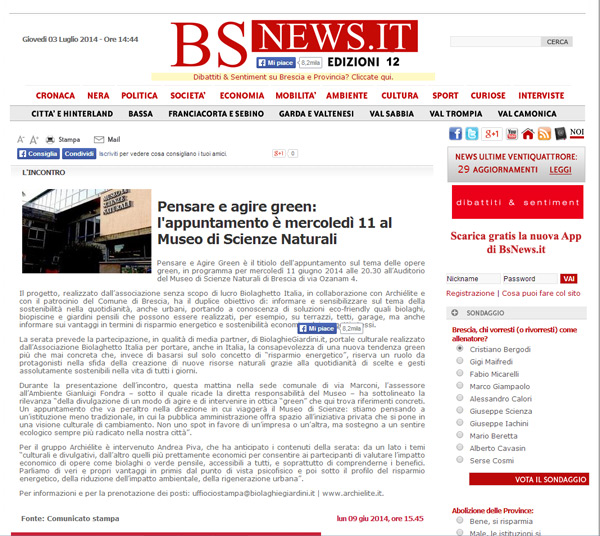This screenshot has height=536, width=600.
Task: Open 'Scarica gratis la nuova App' link
Action: pos(515,243)
